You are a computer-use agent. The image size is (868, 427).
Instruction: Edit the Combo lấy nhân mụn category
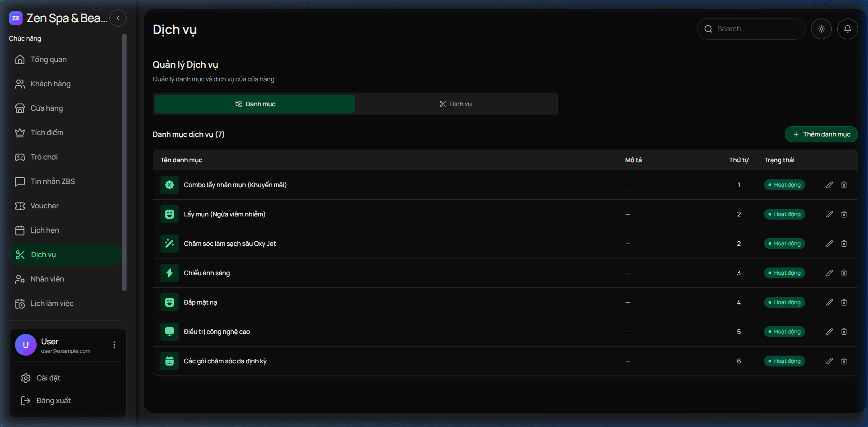[x=829, y=185]
